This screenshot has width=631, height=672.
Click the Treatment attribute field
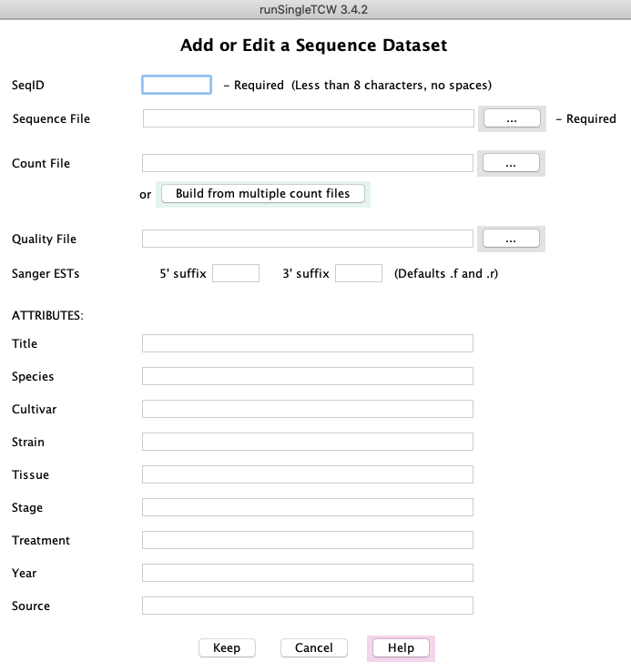click(x=308, y=540)
